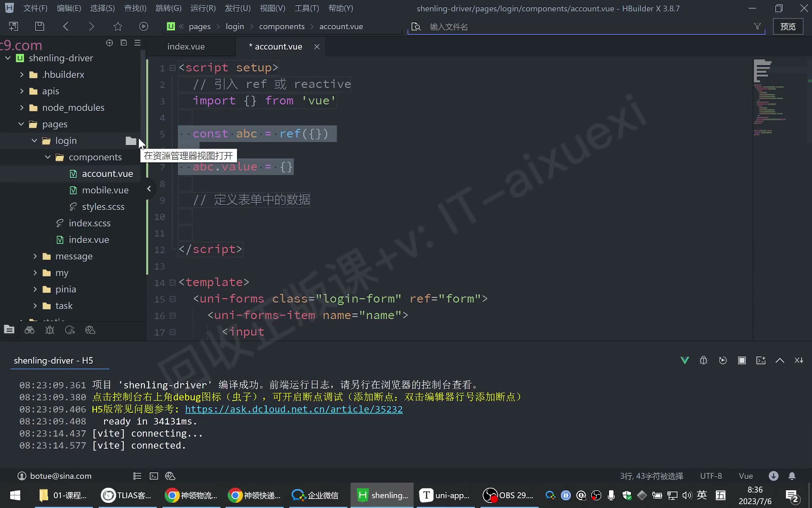Open the project panel hamburger menu icon
This screenshot has height=508, width=812.
click(x=137, y=43)
